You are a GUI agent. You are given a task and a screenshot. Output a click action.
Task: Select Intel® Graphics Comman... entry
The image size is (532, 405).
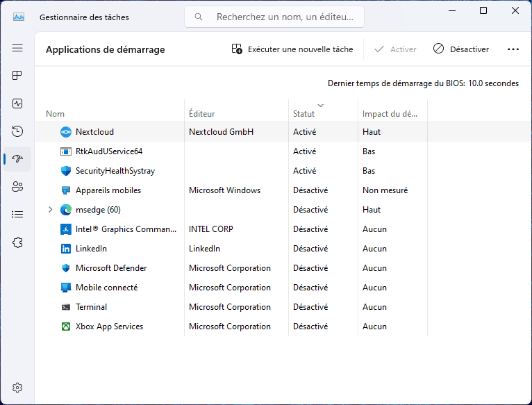click(x=126, y=229)
